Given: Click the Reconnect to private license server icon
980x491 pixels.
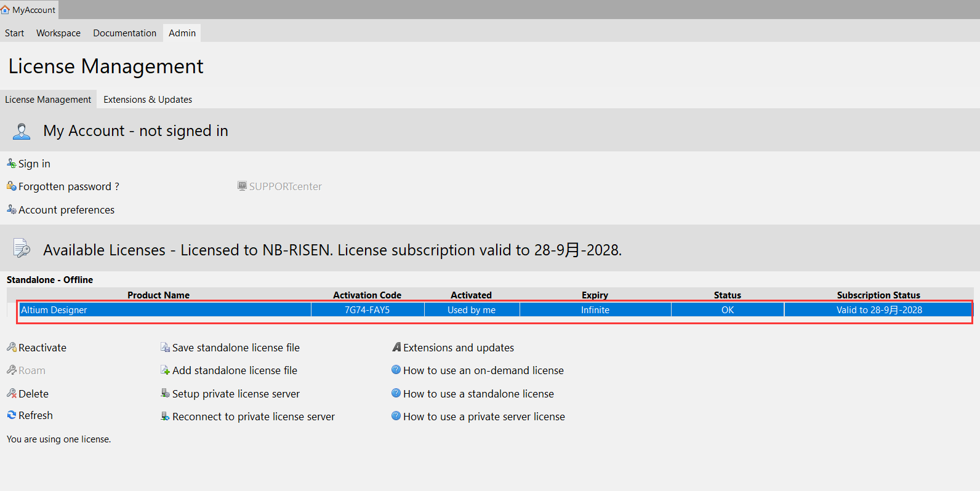Looking at the screenshot, I should click(x=165, y=417).
